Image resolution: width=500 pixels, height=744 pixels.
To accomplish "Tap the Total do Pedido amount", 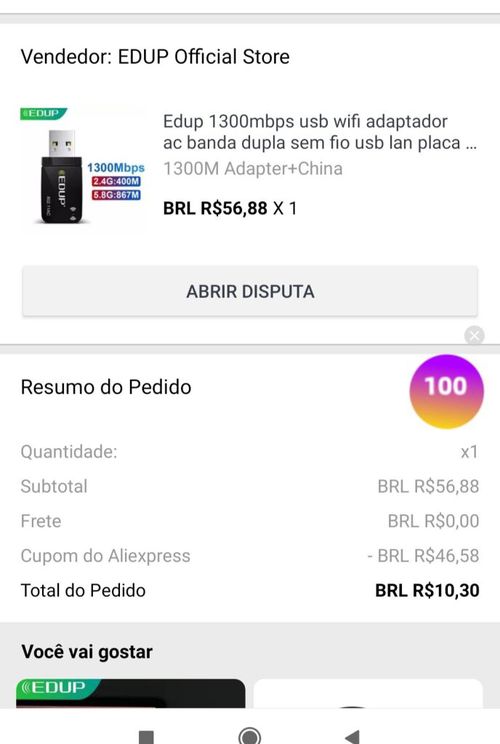I will (427, 590).
